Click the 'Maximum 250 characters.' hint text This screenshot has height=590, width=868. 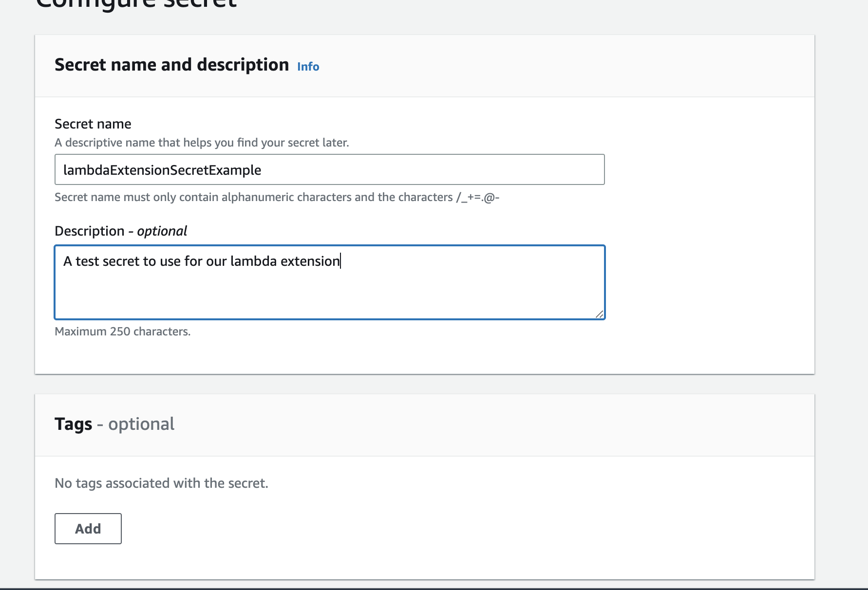point(123,332)
